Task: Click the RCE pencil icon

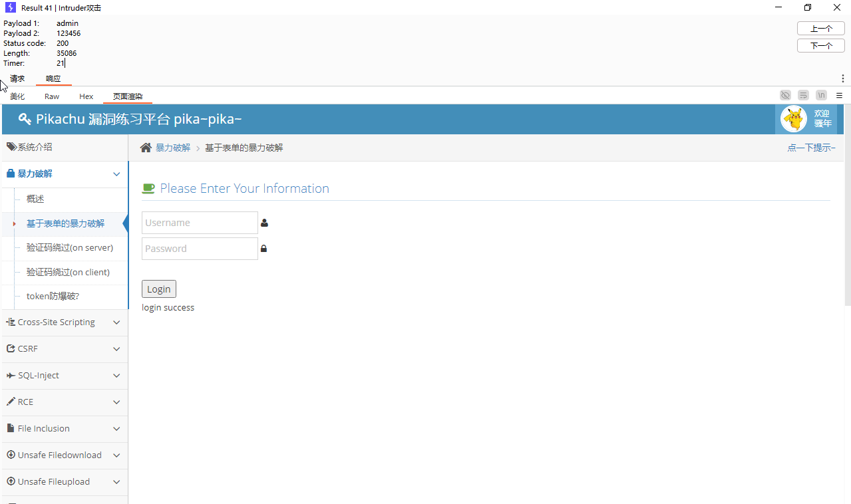Action: (11, 402)
